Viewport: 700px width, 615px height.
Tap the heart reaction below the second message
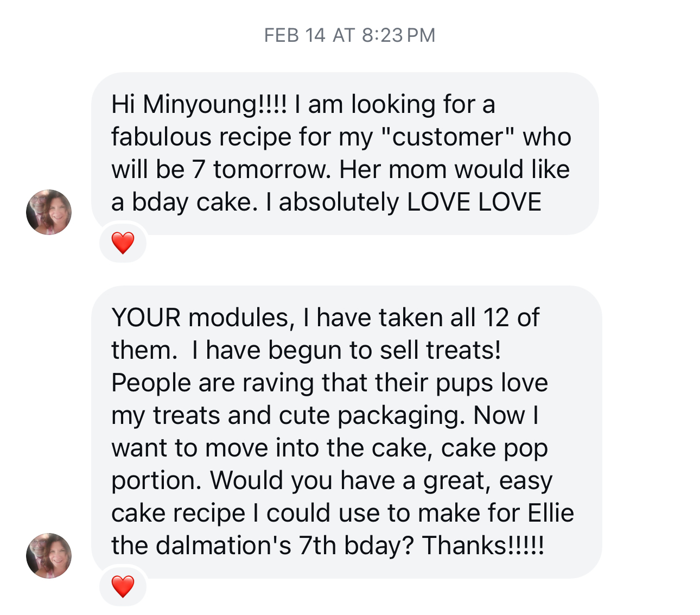123,586
